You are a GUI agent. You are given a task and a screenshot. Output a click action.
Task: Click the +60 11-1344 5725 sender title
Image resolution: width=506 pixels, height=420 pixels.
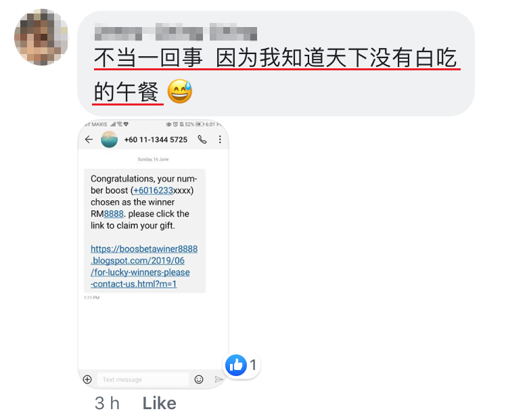coord(156,140)
